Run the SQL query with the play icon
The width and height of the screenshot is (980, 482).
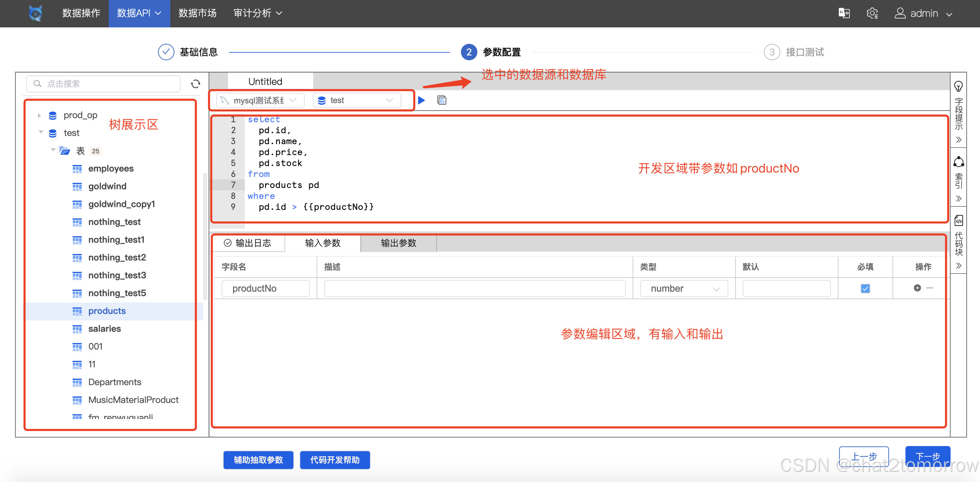(x=421, y=100)
